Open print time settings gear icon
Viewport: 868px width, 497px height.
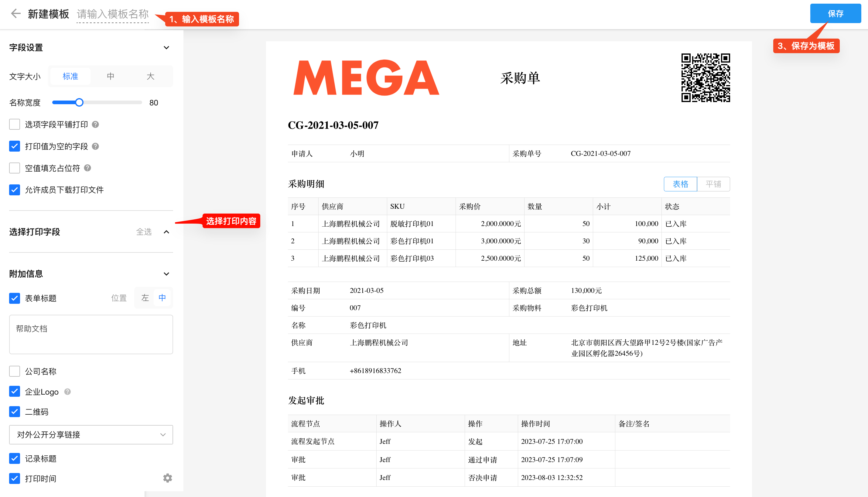point(167,478)
